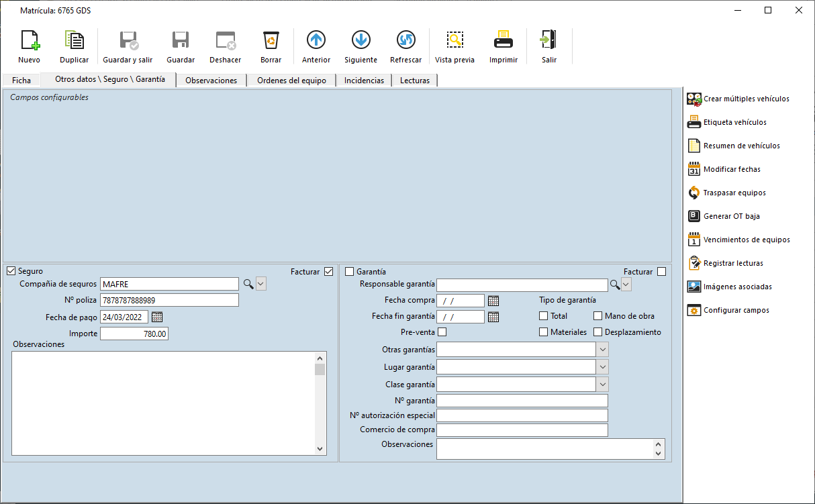
Task: Check the Total warranty type
Action: pos(544,316)
